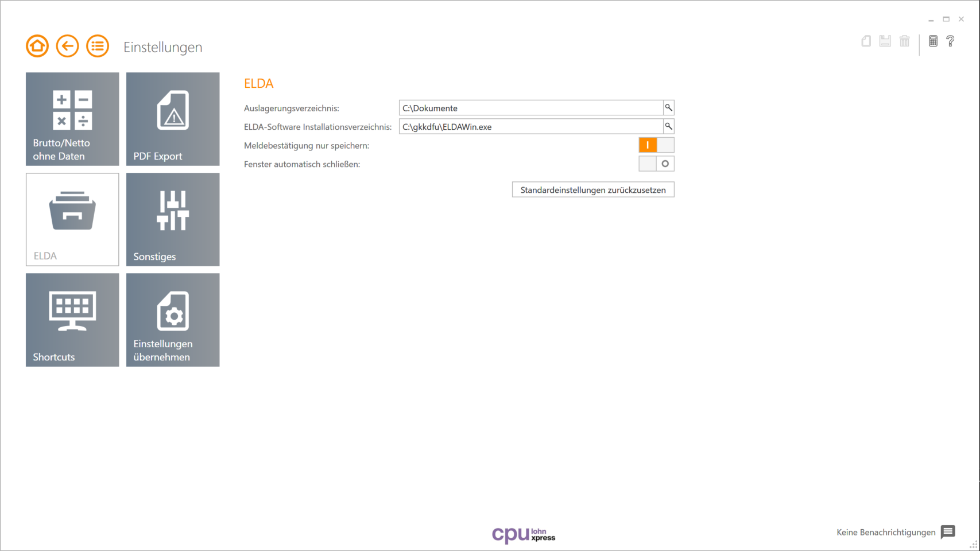This screenshot has height=551, width=980.
Task: Browse Auslagerungsverzeichnis with the magnifier icon
Action: (667, 107)
